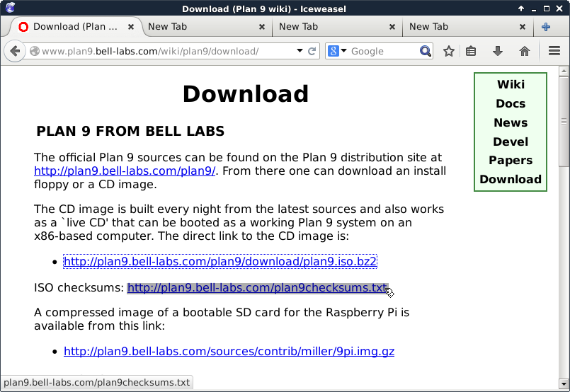Switch to the Download (Plan 9 wiki) tab
Image resolution: width=570 pixels, height=392 pixels.
click(71, 27)
